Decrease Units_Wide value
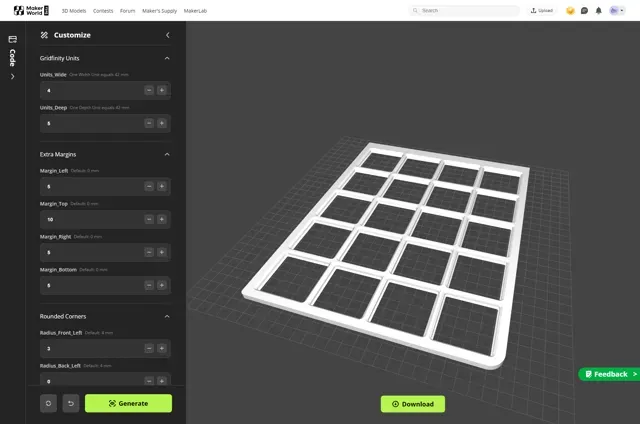Image resolution: width=640 pixels, height=424 pixels. (x=149, y=90)
